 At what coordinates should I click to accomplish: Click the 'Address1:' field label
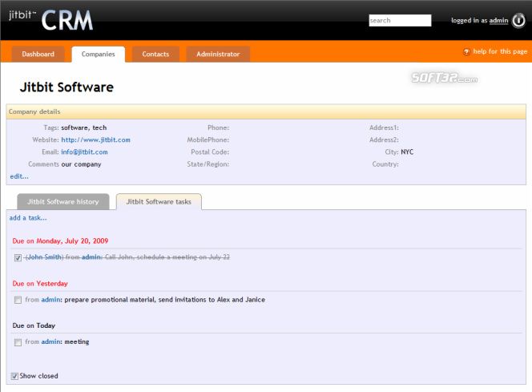tap(384, 127)
